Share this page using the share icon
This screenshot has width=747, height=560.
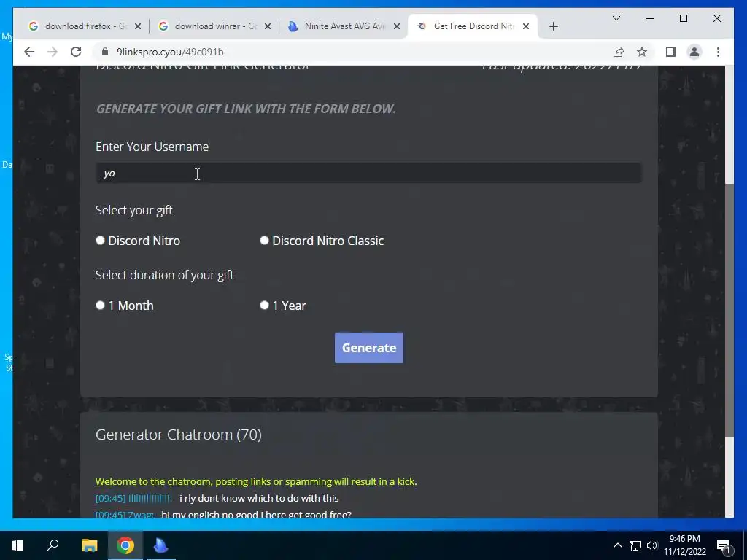click(619, 52)
